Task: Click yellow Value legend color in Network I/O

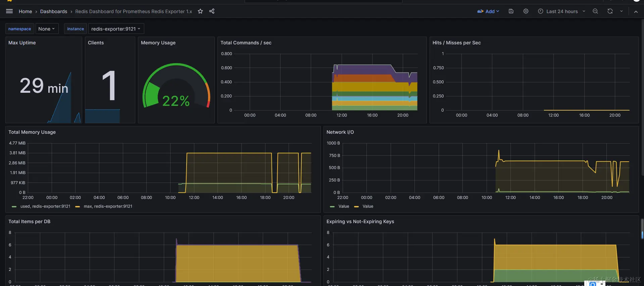Action: (356, 207)
